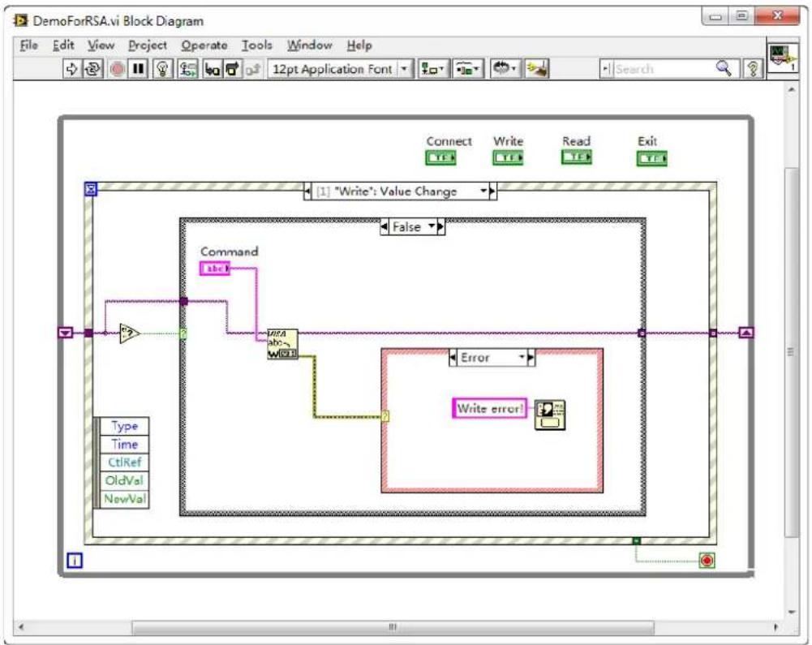Click the Run arrow button

point(71,69)
